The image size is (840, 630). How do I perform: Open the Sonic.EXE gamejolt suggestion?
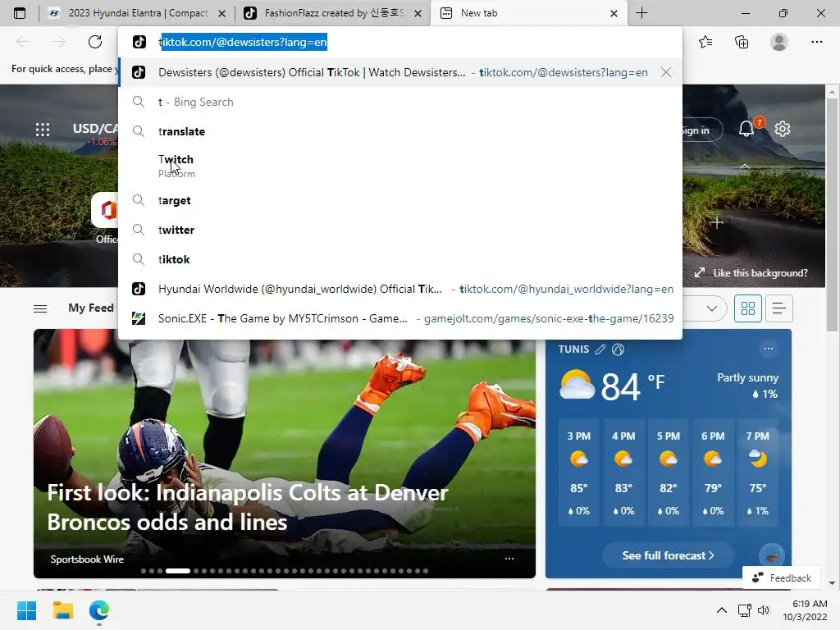(400, 318)
